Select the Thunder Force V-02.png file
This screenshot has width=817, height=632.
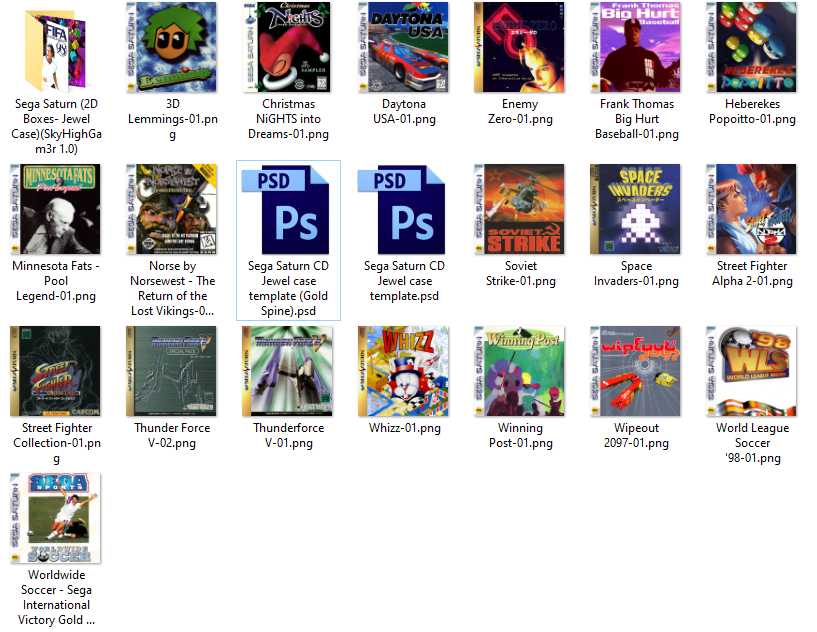pos(172,371)
